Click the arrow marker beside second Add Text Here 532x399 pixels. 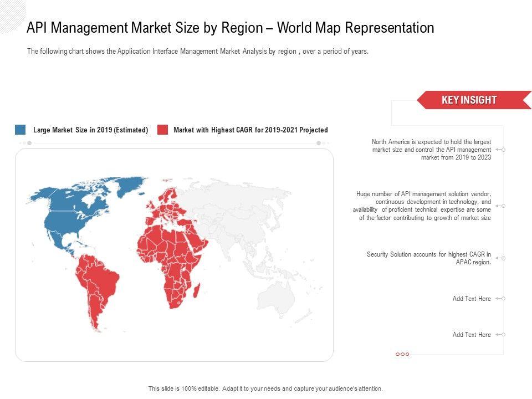click(500, 335)
